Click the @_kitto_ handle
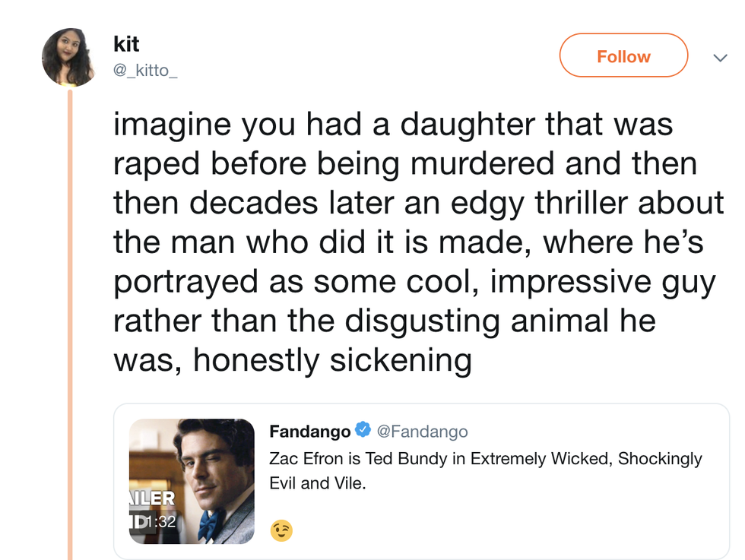Screen dimensions: 745x560 145,71
